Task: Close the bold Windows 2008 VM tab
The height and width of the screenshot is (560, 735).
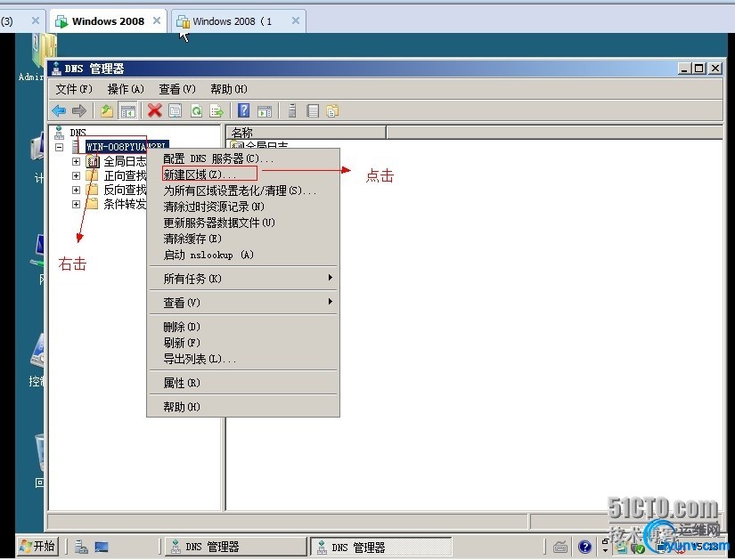Action: (x=157, y=20)
